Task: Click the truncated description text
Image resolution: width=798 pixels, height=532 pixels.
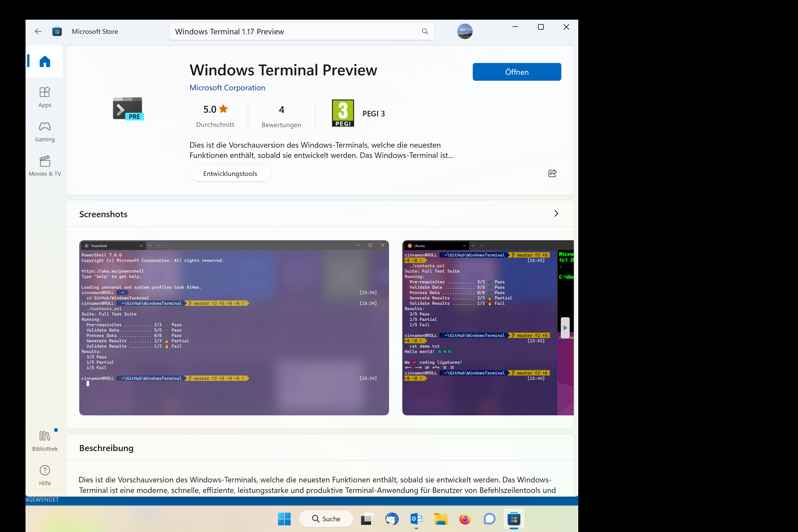Action: click(x=321, y=150)
